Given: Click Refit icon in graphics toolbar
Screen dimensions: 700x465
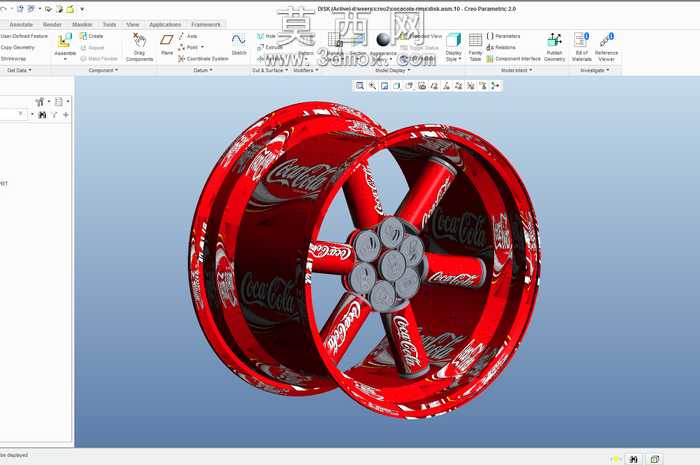Looking at the screenshot, I should pyautogui.click(x=360, y=86).
